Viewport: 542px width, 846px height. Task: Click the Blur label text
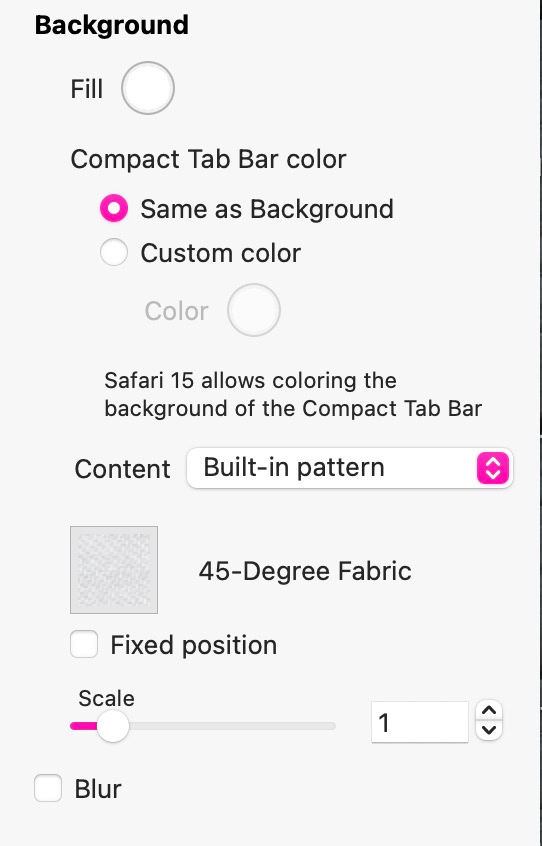pyautogui.click(x=98, y=789)
